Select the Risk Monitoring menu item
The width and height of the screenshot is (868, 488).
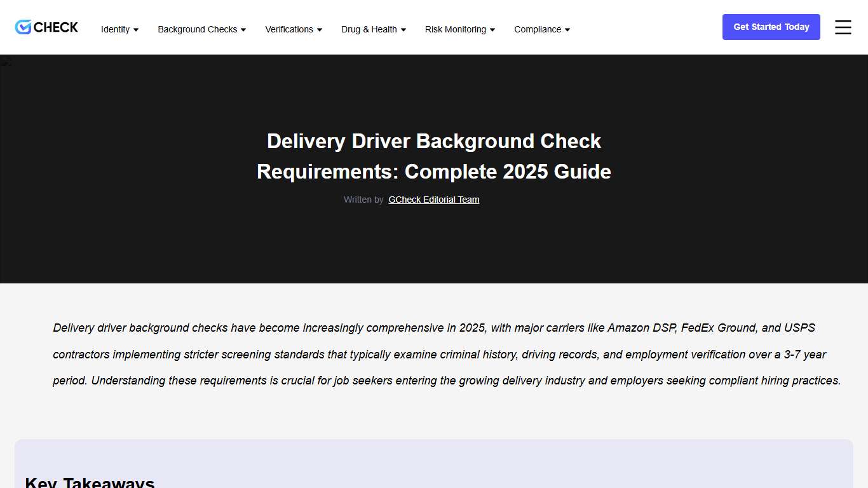point(456,29)
